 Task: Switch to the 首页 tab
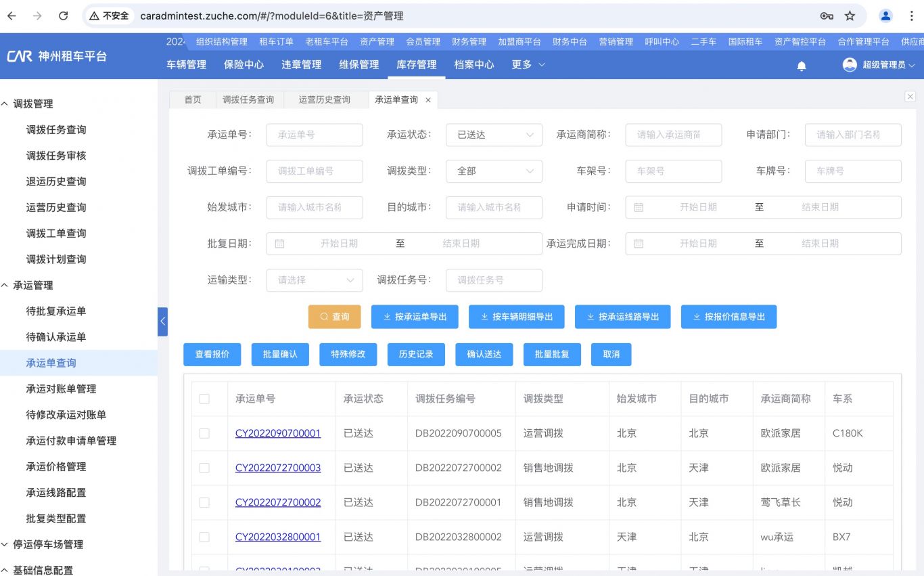pyautogui.click(x=193, y=99)
